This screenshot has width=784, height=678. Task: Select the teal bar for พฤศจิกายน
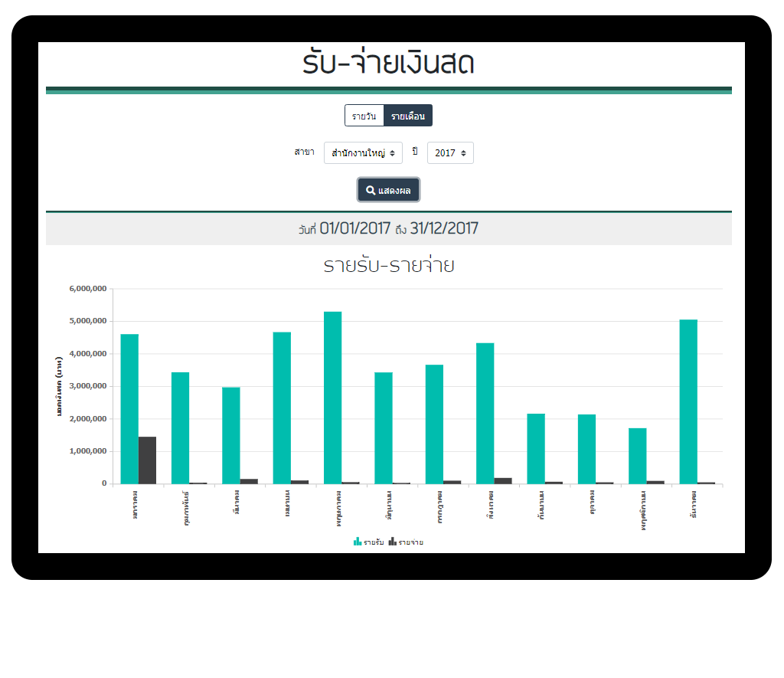[x=637, y=456]
